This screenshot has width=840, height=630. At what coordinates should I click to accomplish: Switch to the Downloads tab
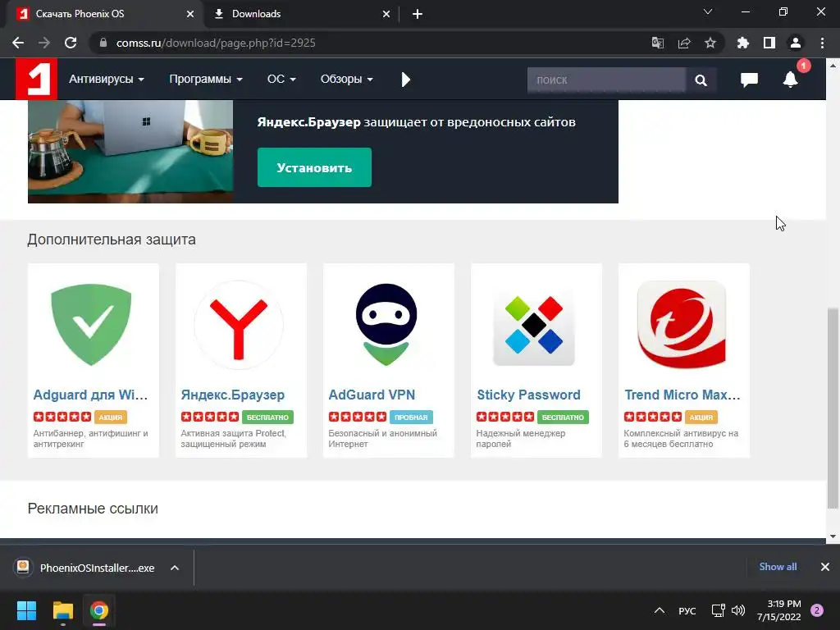point(301,14)
